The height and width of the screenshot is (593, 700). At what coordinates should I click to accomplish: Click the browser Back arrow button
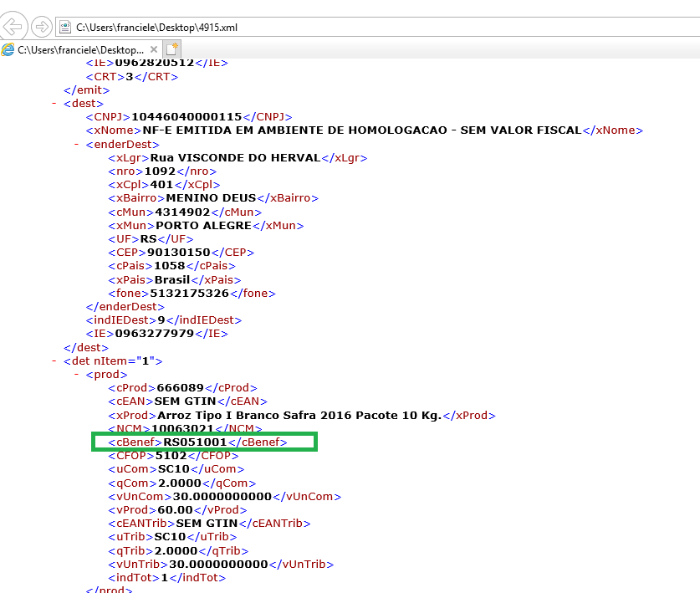point(13,27)
